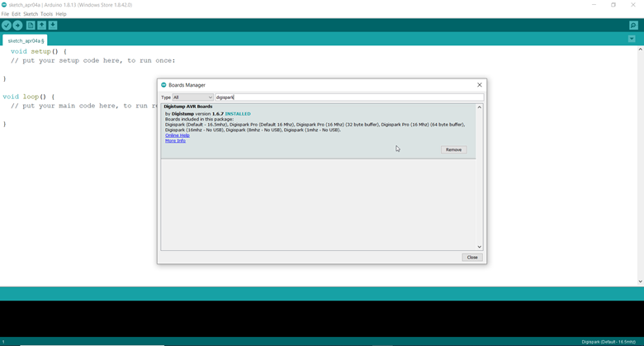
Task: Click Close button in Boards Manager
Action: (472, 258)
